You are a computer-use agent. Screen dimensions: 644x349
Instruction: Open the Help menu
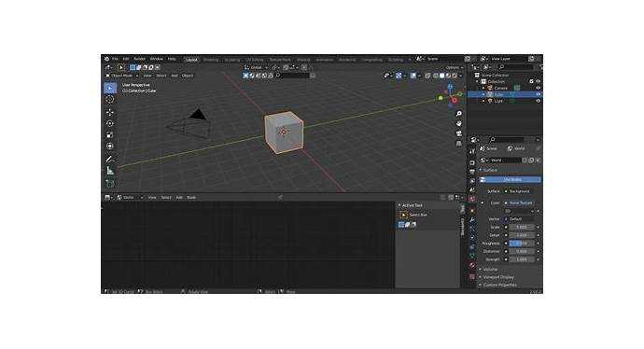click(172, 59)
